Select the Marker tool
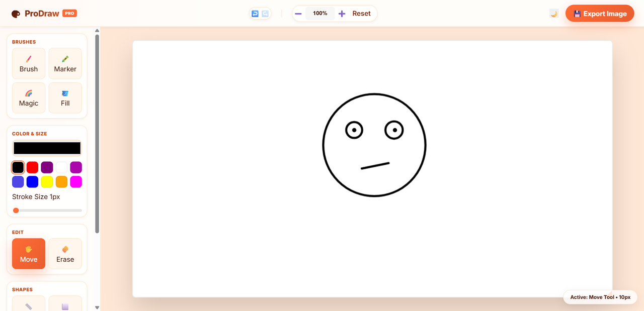 (x=65, y=63)
